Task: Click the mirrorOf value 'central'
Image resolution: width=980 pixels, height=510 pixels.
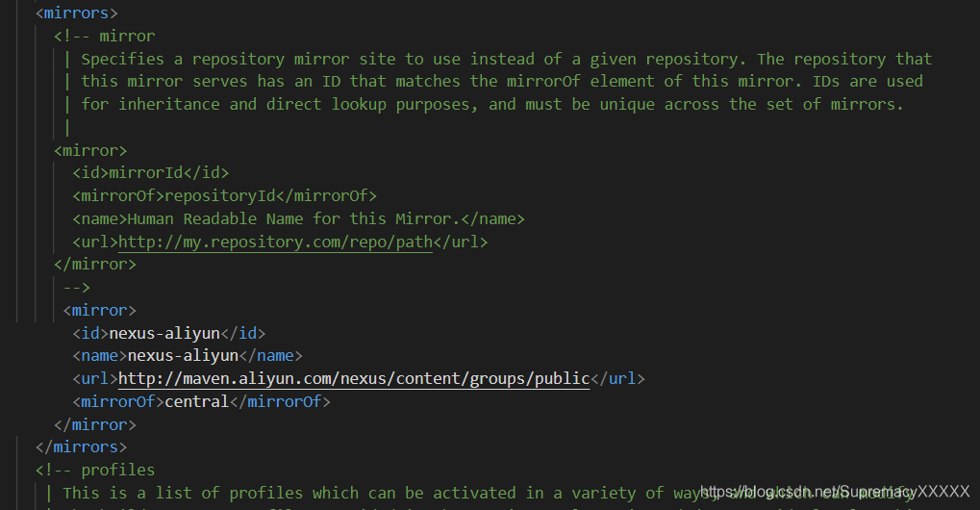Action: [x=197, y=401]
